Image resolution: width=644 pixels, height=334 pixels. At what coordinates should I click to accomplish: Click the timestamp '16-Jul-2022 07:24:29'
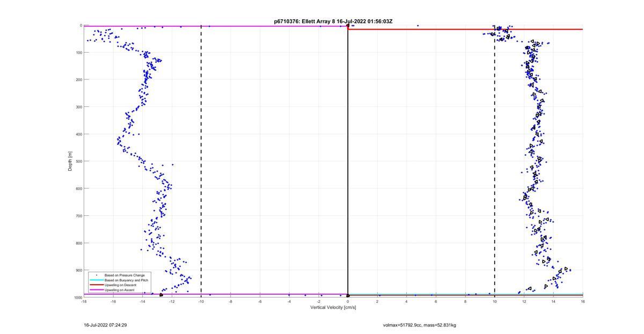105,325
